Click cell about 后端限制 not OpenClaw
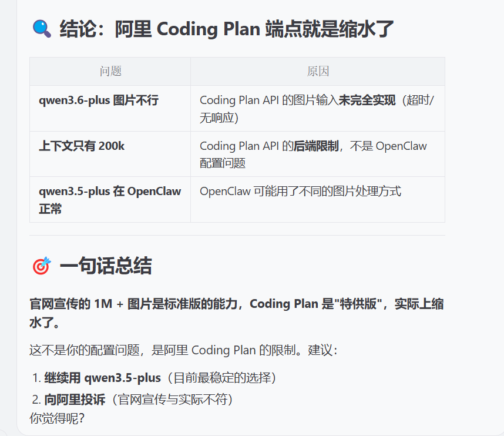 coord(318,154)
